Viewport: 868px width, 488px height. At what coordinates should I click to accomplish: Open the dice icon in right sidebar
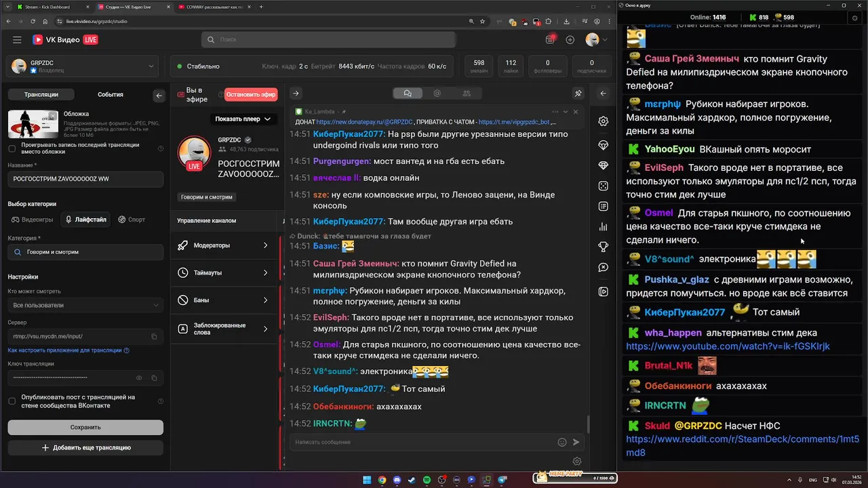[604, 186]
